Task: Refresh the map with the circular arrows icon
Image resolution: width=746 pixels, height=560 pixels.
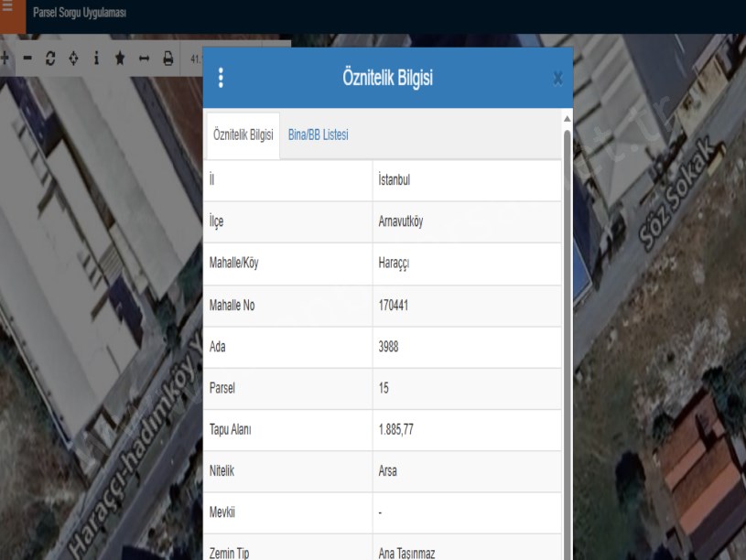Action: pos(50,59)
